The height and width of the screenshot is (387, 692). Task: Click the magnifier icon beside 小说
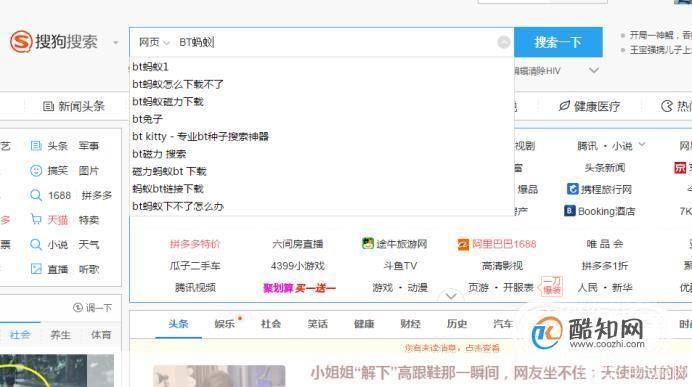[36, 244]
